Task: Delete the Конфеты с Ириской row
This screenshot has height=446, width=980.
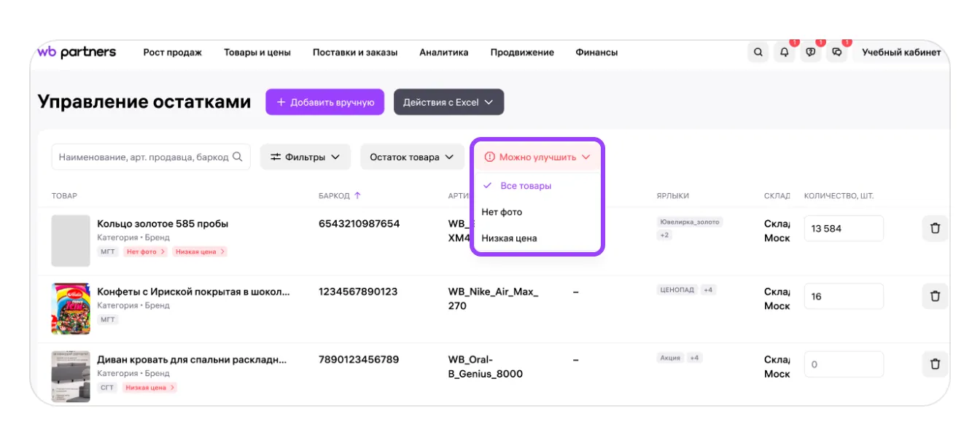Action: click(935, 296)
